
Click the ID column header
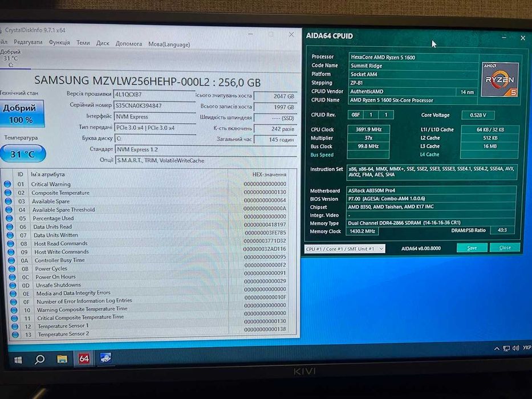pos(21,174)
